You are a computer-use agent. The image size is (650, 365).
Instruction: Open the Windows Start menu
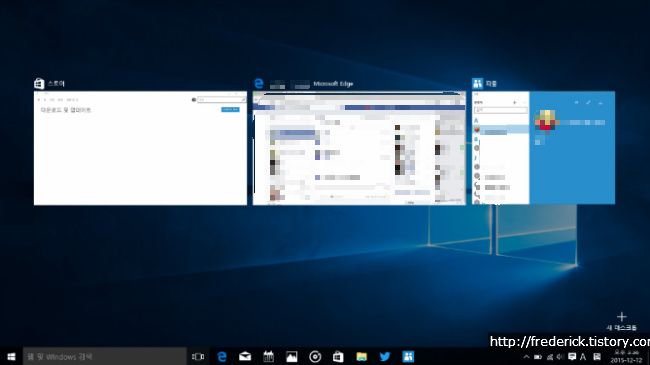point(11,357)
